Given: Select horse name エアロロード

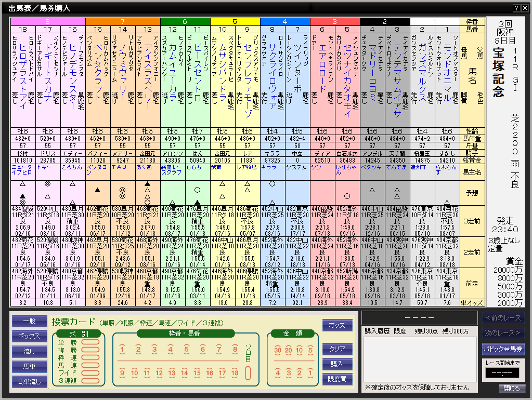Looking at the screenshot, I should click(x=322, y=68).
